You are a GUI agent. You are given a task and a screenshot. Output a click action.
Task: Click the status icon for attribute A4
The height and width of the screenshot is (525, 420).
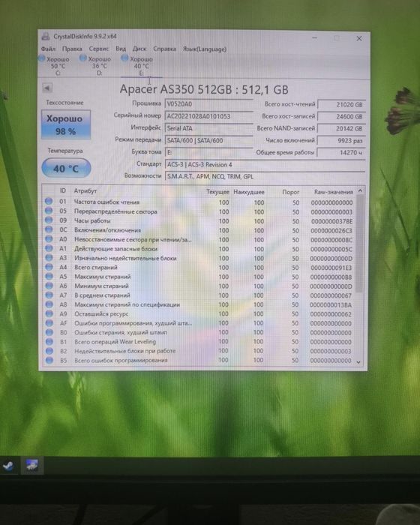(49, 267)
